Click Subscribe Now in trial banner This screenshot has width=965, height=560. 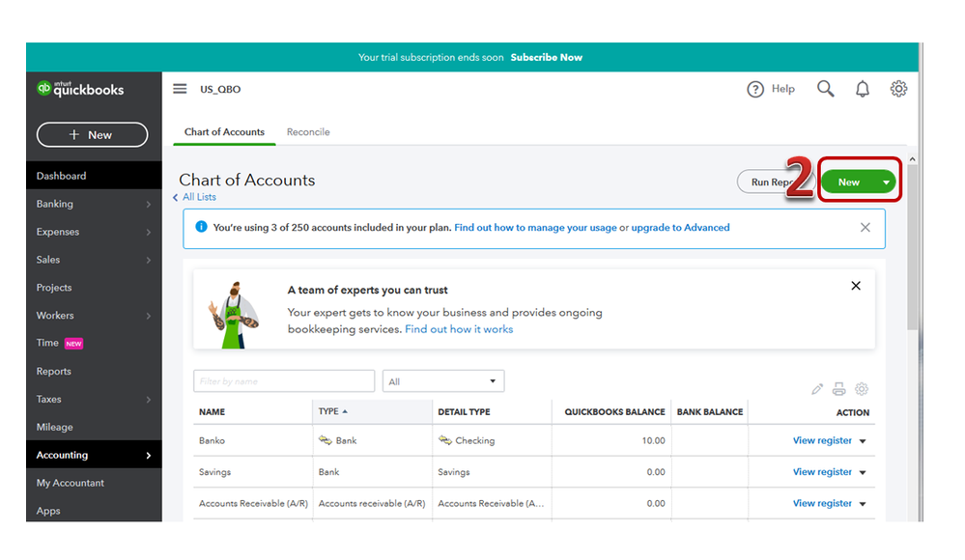547,57
